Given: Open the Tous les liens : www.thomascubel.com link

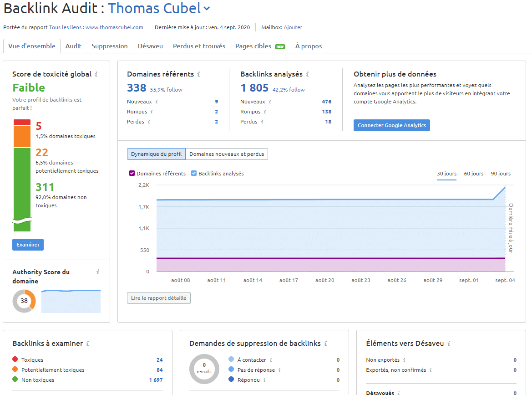Looking at the screenshot, I should point(96,27).
